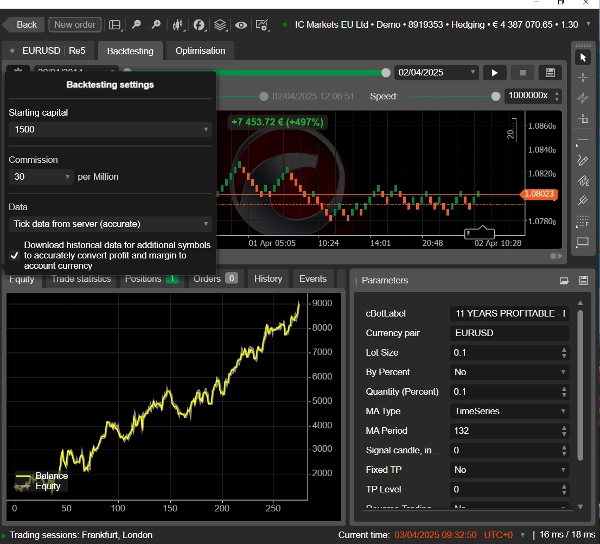Open the Trade statistics tab

(x=81, y=279)
